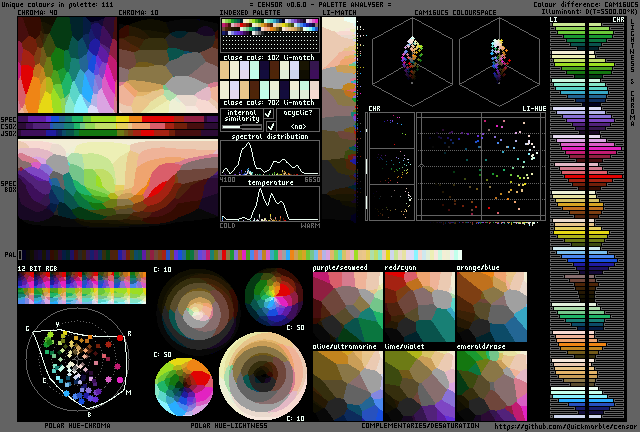
Task: Click the bottom CHR scatter panel
Action: coord(391,203)
